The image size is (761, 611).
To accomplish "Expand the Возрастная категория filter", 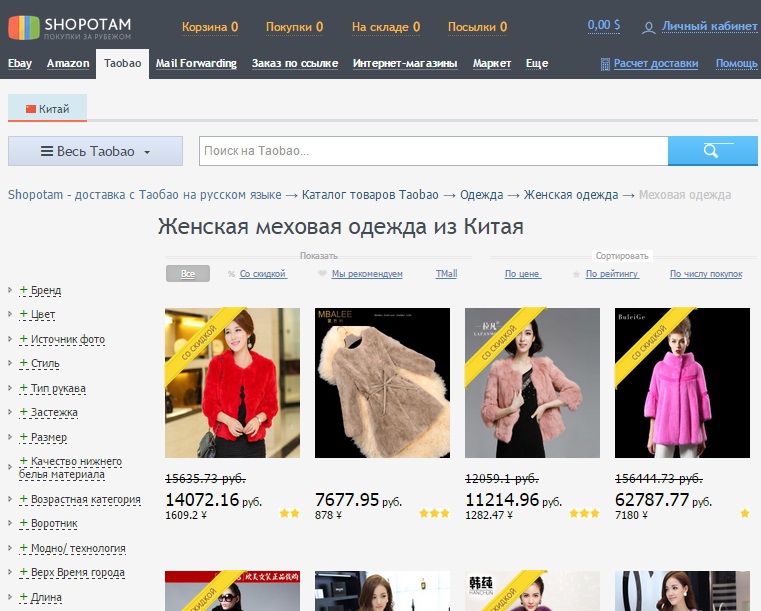I will [x=80, y=499].
